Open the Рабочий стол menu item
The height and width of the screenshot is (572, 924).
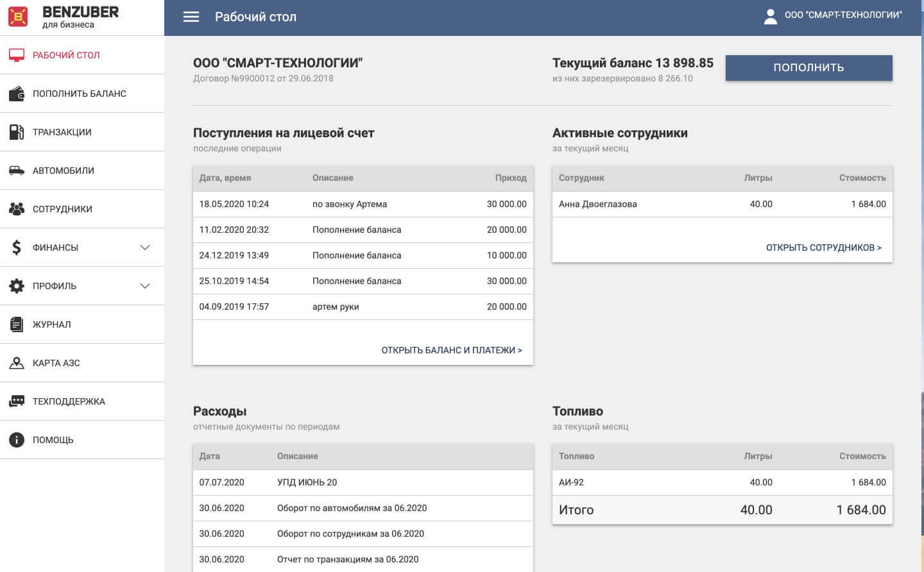(66, 55)
